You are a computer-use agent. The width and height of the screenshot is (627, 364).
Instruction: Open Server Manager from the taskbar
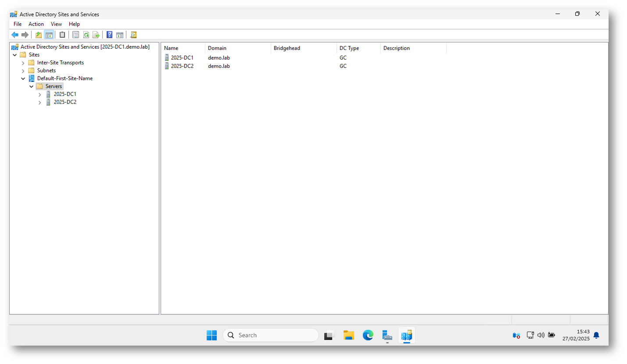point(387,336)
